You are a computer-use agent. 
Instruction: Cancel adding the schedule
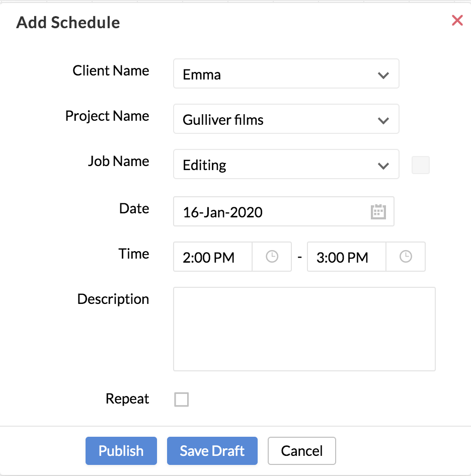point(301,451)
